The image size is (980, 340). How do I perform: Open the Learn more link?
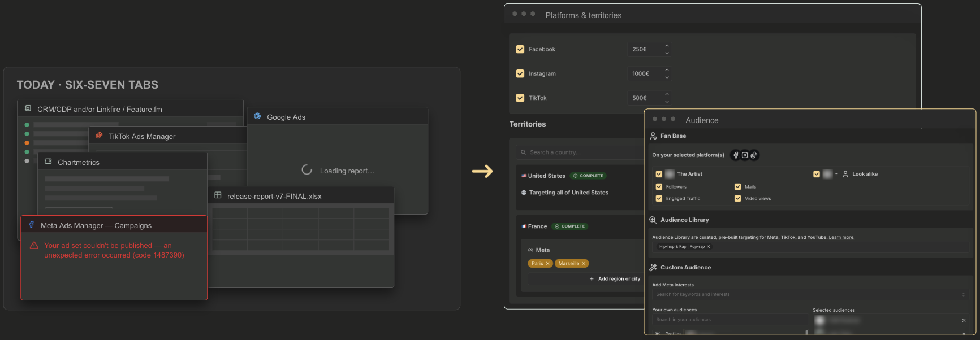[x=841, y=237]
